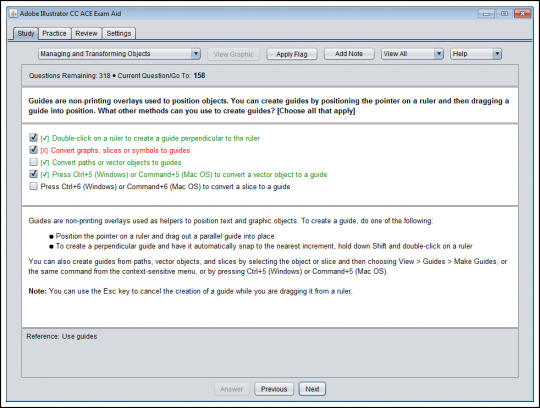
Task: Click the 'Note:' Esc key explanation text
Action: (x=190, y=291)
